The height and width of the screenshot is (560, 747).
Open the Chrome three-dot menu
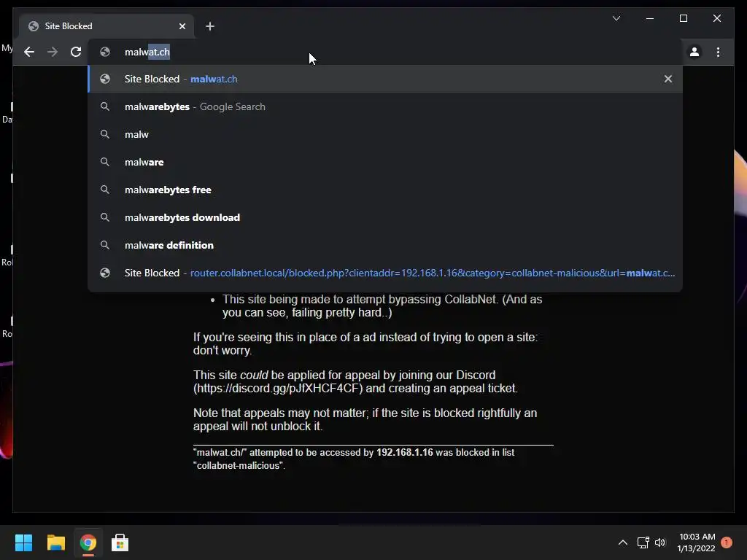tap(718, 52)
